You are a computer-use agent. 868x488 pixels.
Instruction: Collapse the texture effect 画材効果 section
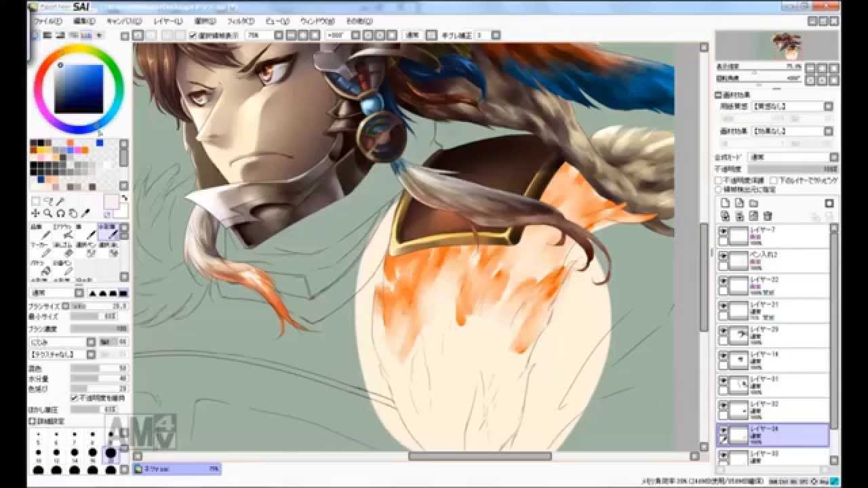coord(718,95)
